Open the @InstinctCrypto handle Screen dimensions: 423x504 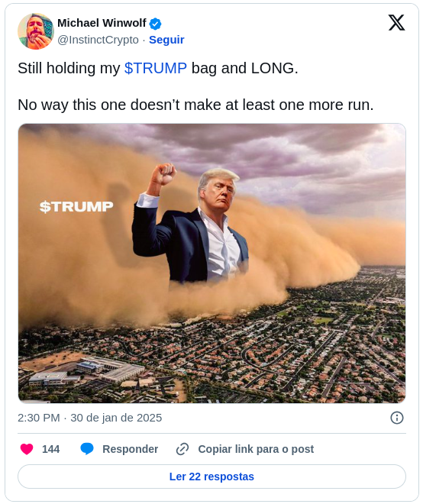[98, 40]
